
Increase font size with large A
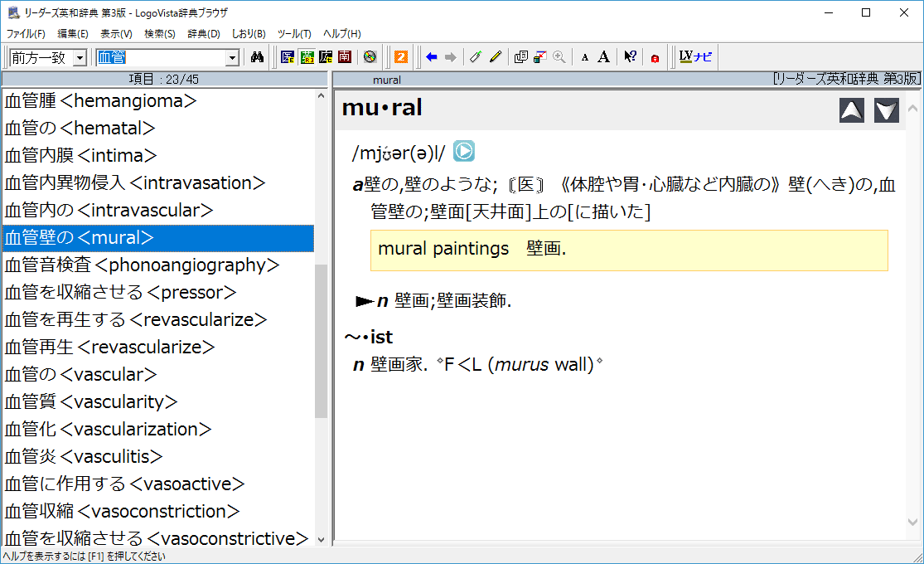[603, 57]
